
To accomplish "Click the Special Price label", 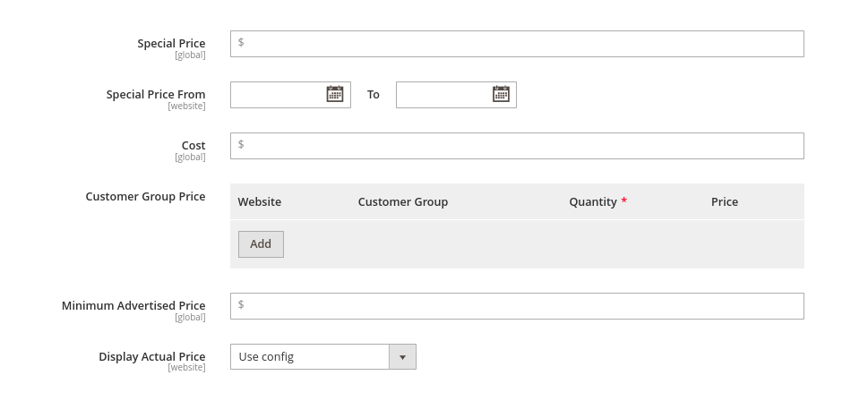I will tap(172, 43).
